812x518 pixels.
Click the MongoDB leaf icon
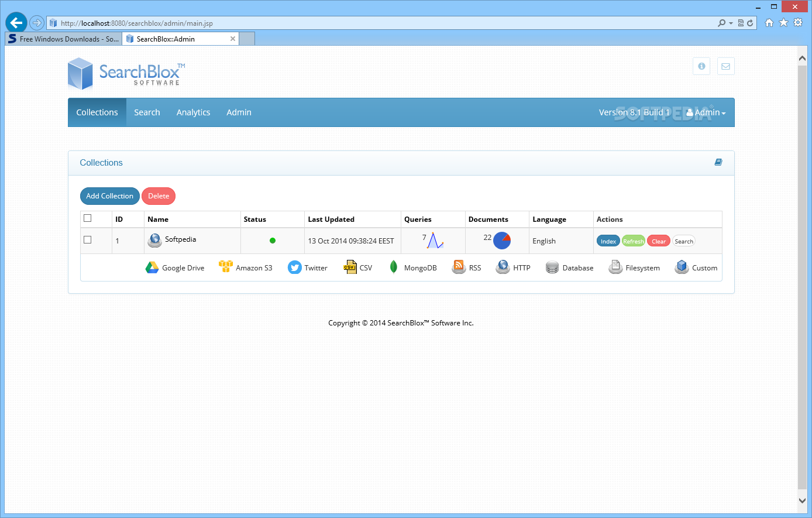[x=394, y=267]
